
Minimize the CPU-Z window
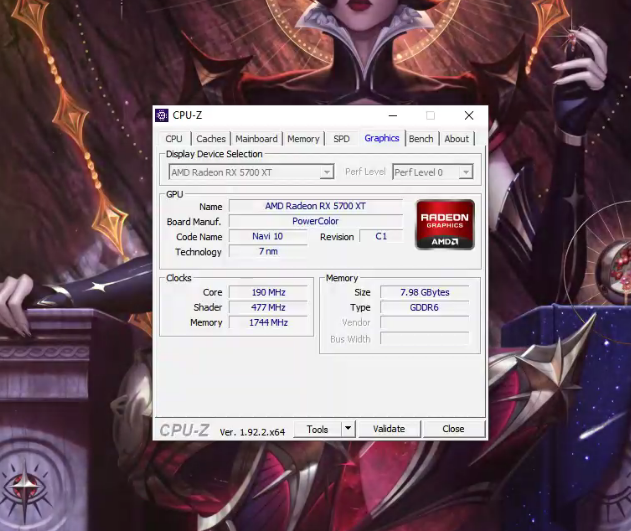(393, 115)
